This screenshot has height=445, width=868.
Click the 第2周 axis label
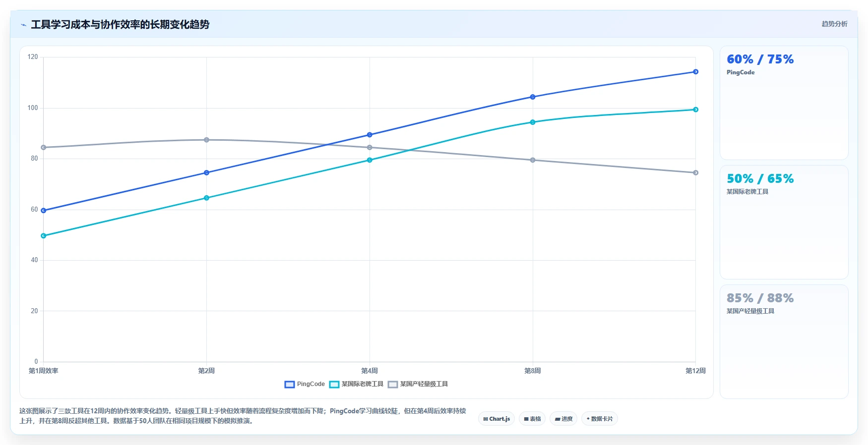pos(206,371)
